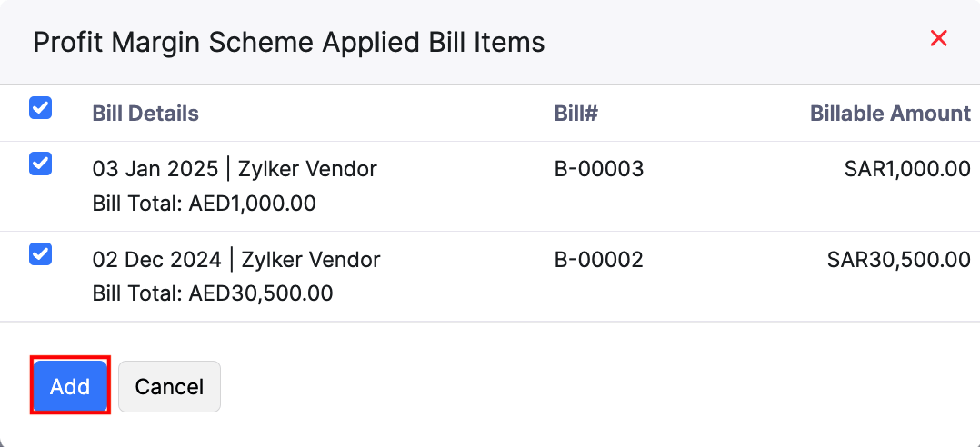Viewport: 980px width, 447px height.
Task: Select the 03 Jan 2025 bill date
Action: point(155,169)
